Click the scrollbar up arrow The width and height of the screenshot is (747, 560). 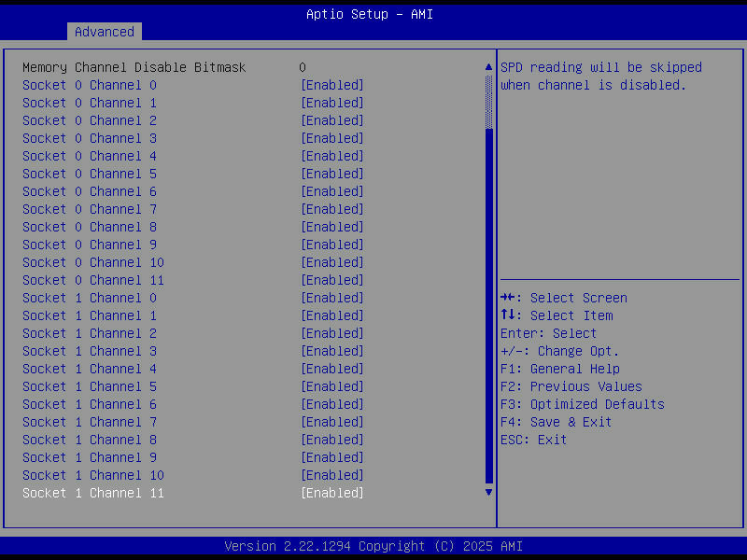(x=487, y=66)
